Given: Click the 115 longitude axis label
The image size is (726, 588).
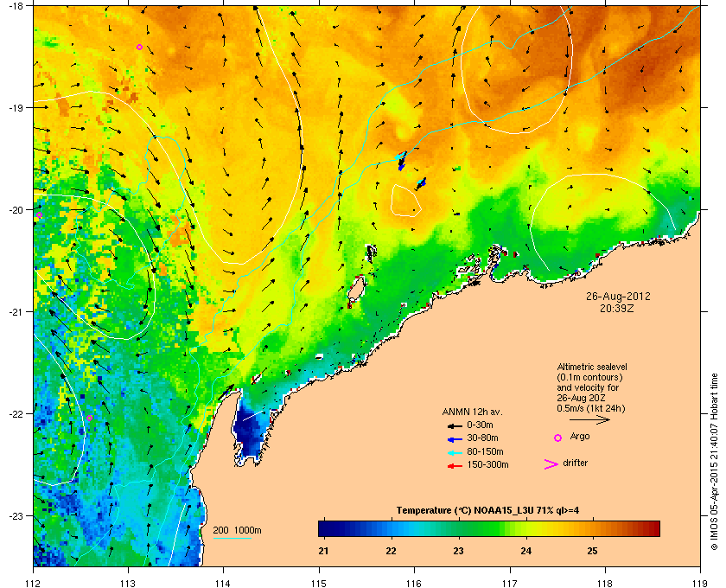Looking at the screenshot, I should [319, 584].
